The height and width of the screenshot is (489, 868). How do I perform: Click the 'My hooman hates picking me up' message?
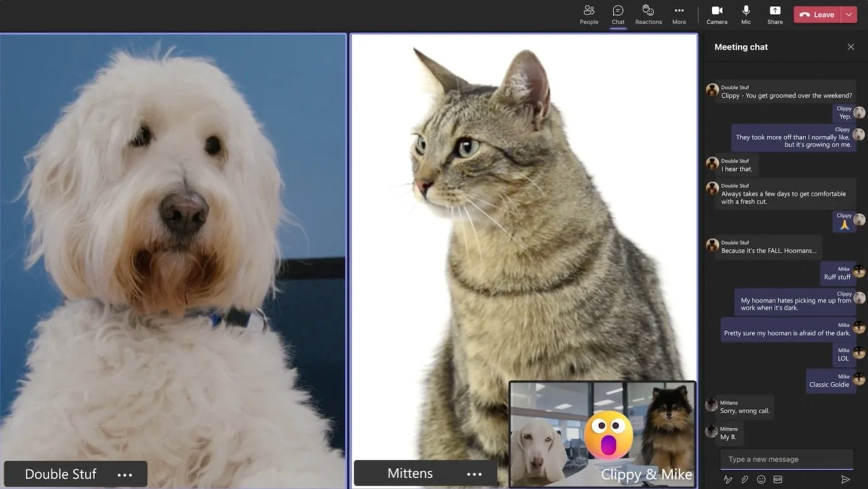click(x=795, y=302)
